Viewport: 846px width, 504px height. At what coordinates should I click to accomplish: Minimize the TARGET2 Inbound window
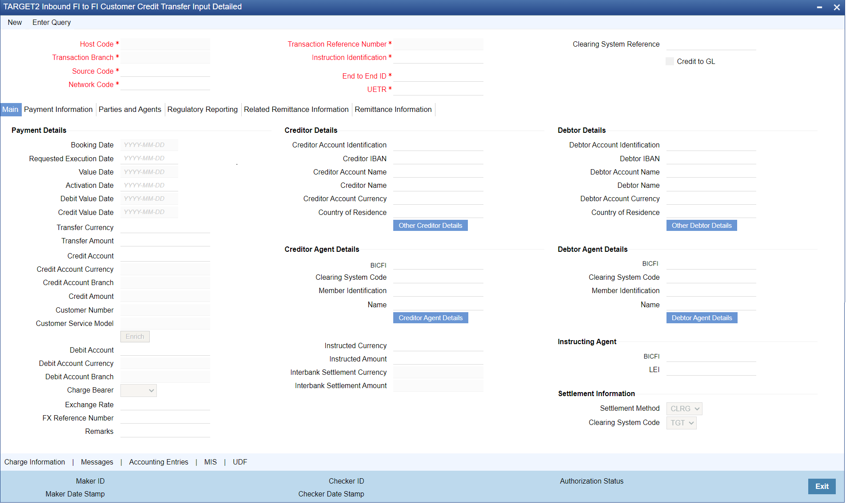point(819,7)
